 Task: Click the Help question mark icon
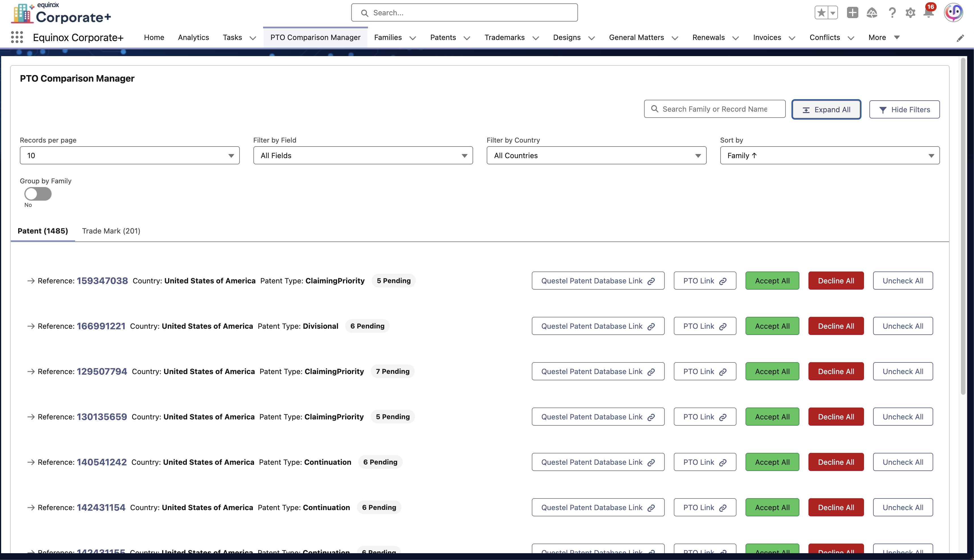(892, 13)
